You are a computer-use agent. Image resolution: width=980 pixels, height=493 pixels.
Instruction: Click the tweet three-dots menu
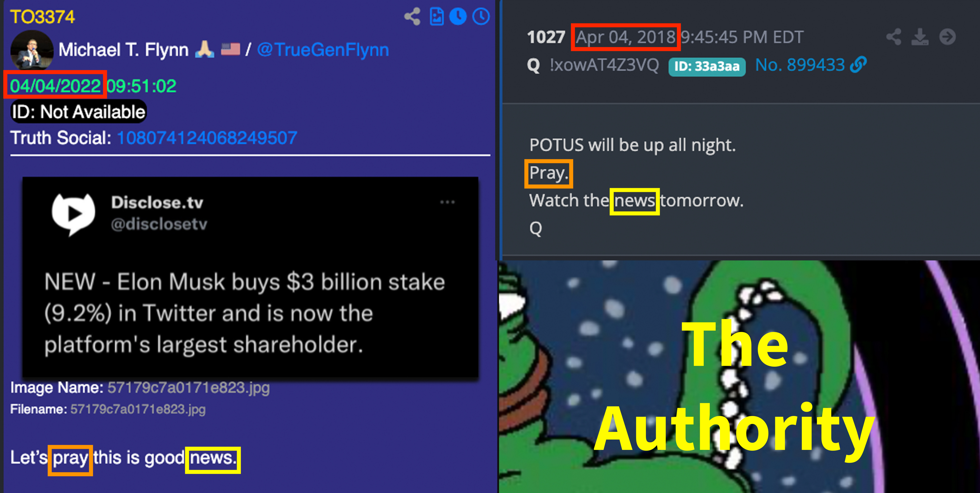point(447,202)
